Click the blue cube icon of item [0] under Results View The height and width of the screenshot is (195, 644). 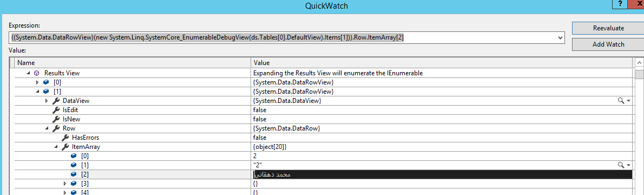pyautogui.click(x=46, y=82)
